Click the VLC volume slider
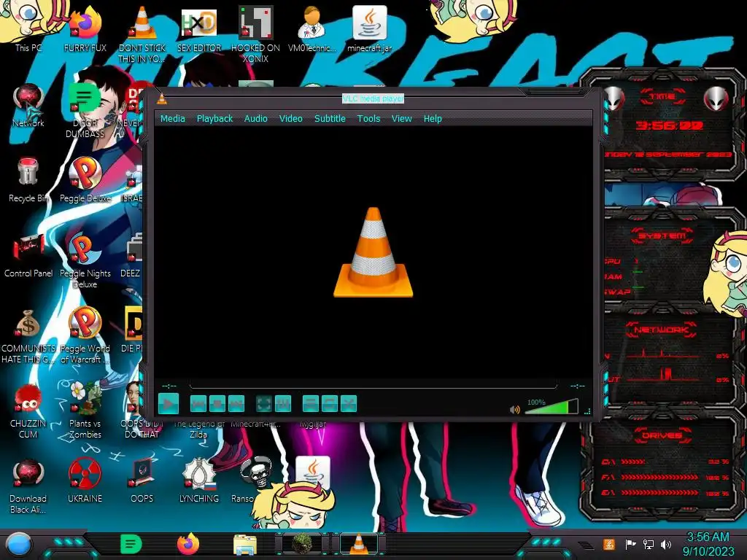 coord(551,407)
